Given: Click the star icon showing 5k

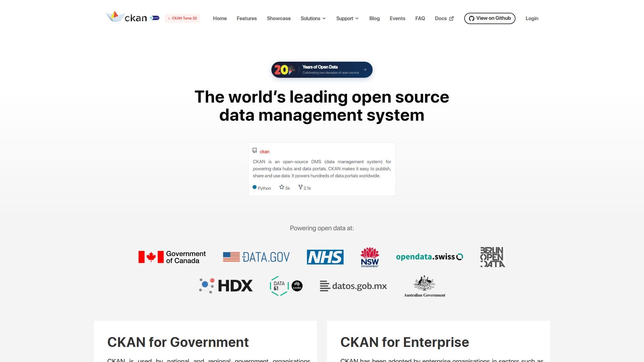Looking at the screenshot, I should click(x=282, y=187).
